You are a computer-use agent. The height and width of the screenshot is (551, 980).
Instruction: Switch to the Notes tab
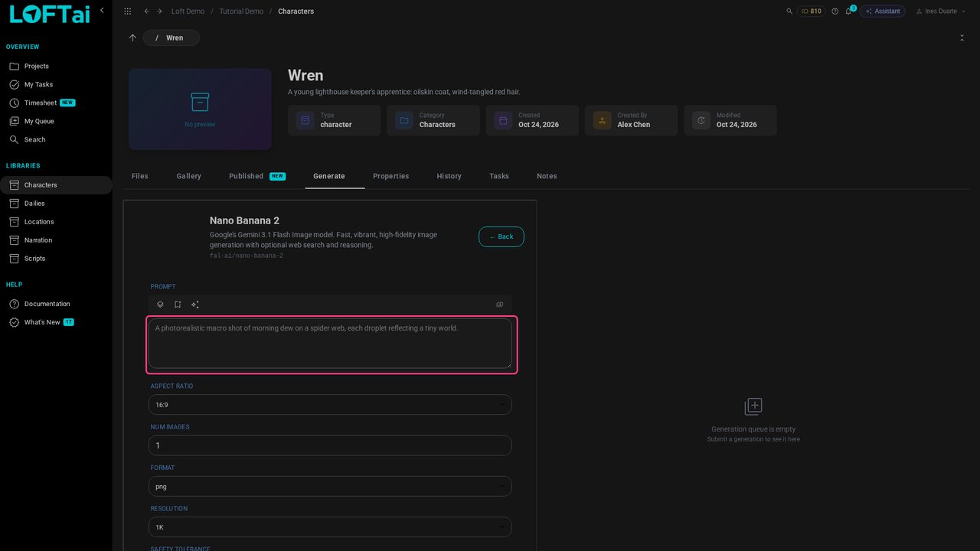pyautogui.click(x=547, y=176)
